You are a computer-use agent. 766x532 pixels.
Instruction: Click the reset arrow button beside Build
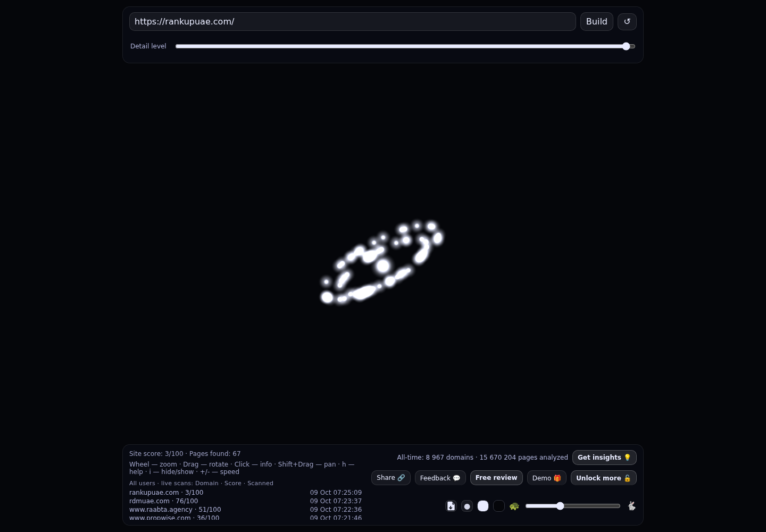click(x=627, y=21)
